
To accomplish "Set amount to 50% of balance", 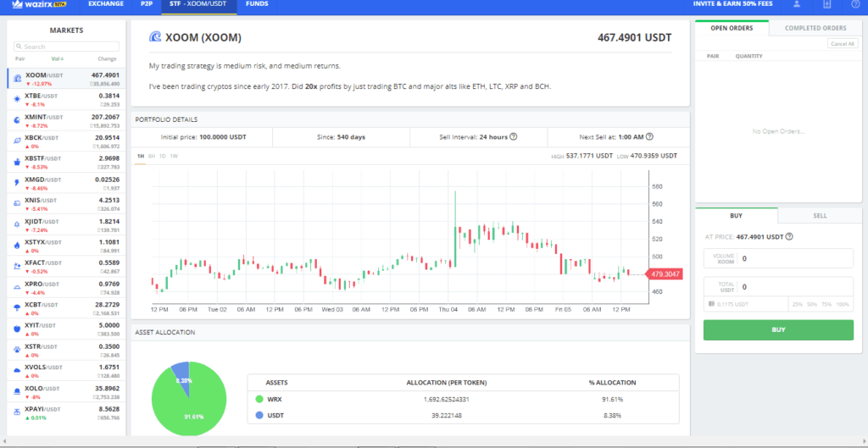I will 812,304.
